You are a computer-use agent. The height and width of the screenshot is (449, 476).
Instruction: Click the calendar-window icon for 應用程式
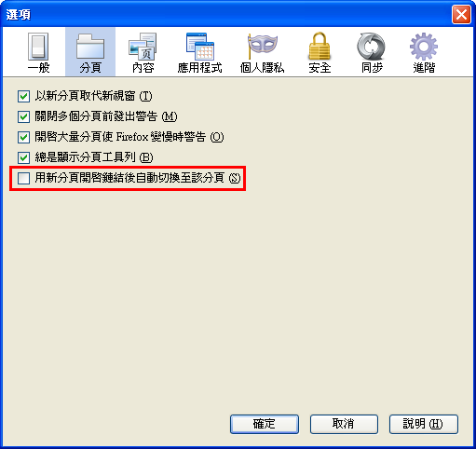200,47
